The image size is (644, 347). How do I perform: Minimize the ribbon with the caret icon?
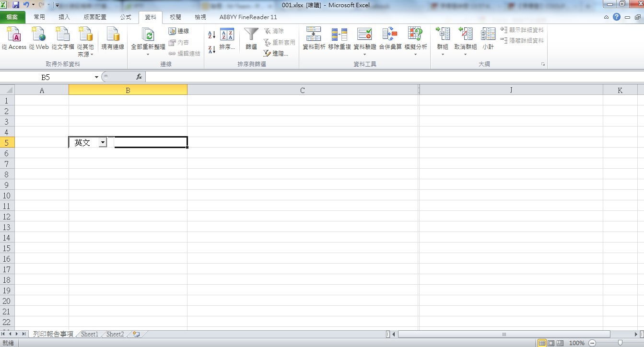point(606,17)
